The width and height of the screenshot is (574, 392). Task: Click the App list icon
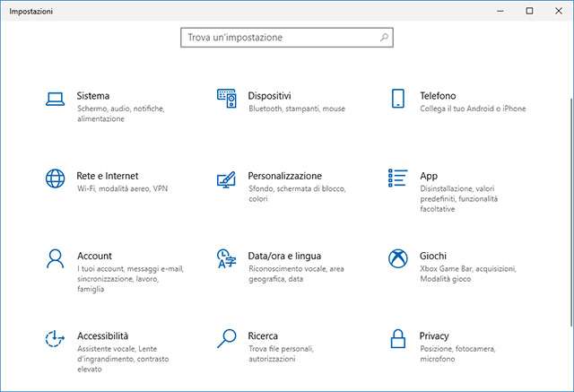point(398,179)
